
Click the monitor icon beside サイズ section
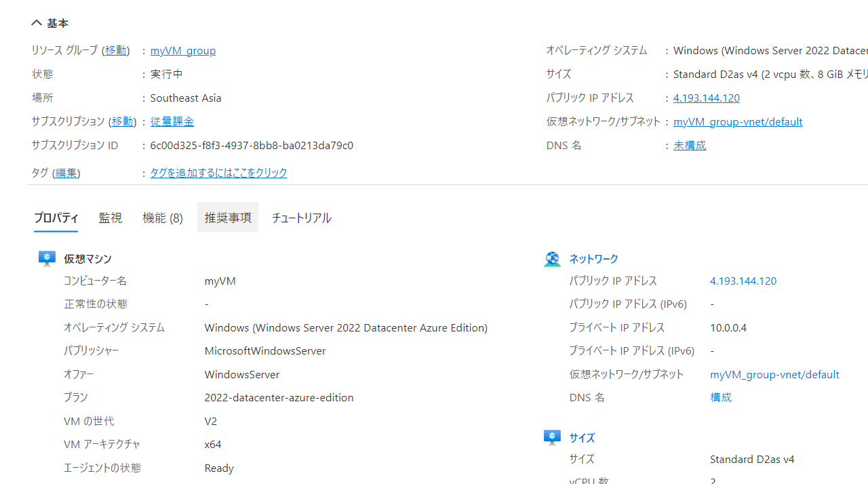point(552,437)
